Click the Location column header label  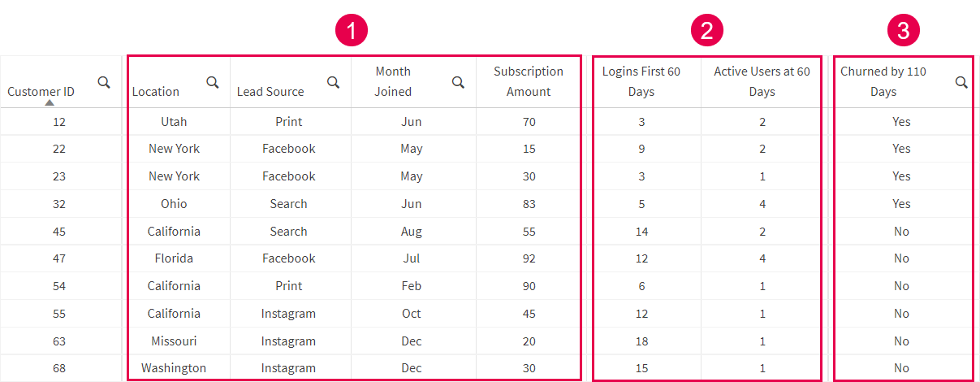[156, 92]
